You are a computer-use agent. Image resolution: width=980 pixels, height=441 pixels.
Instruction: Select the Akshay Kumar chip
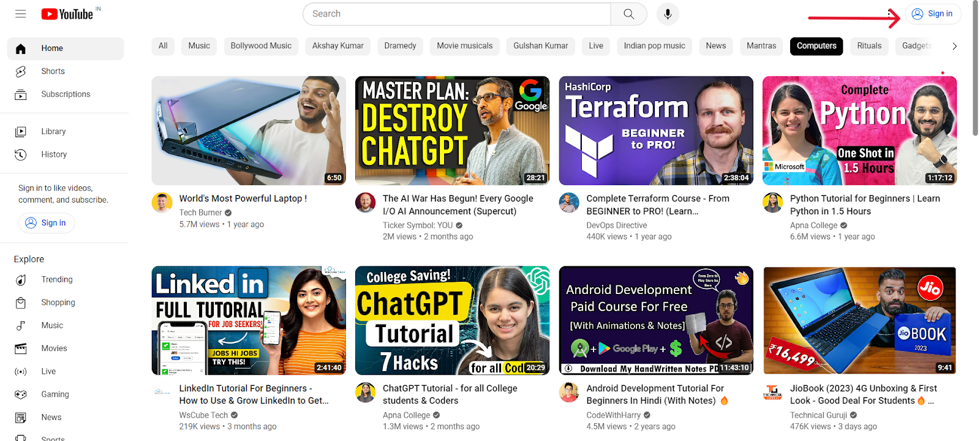tap(338, 46)
